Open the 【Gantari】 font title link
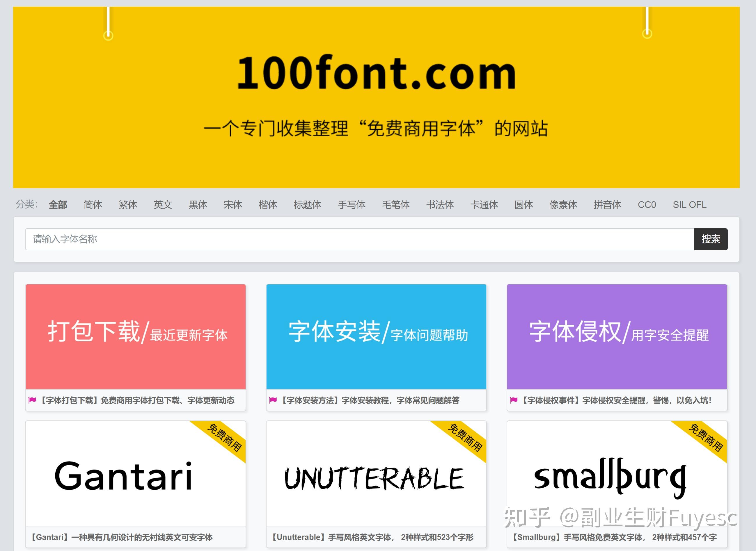The height and width of the screenshot is (551, 756). [121, 537]
